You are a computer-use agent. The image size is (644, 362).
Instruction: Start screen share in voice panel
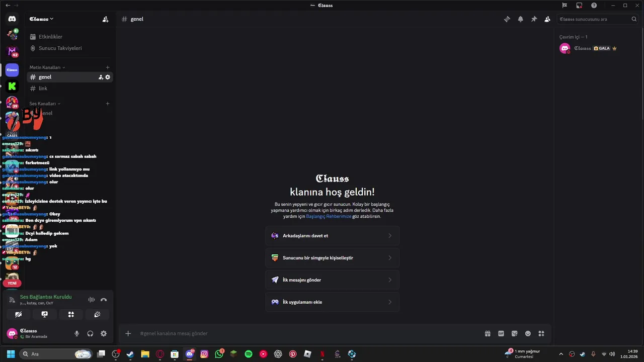[x=45, y=314]
